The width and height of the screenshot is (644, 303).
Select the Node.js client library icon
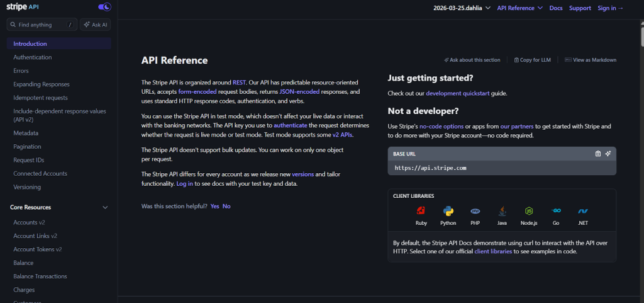530,211
